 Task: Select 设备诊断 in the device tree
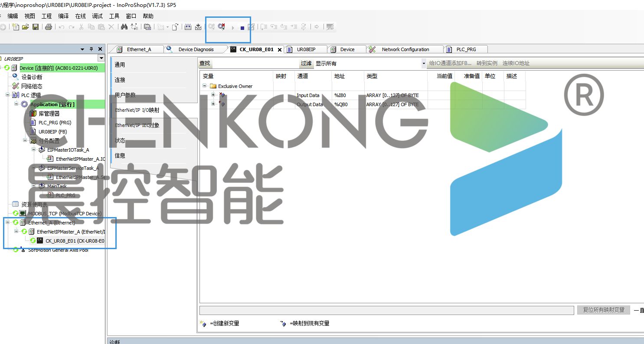point(32,77)
